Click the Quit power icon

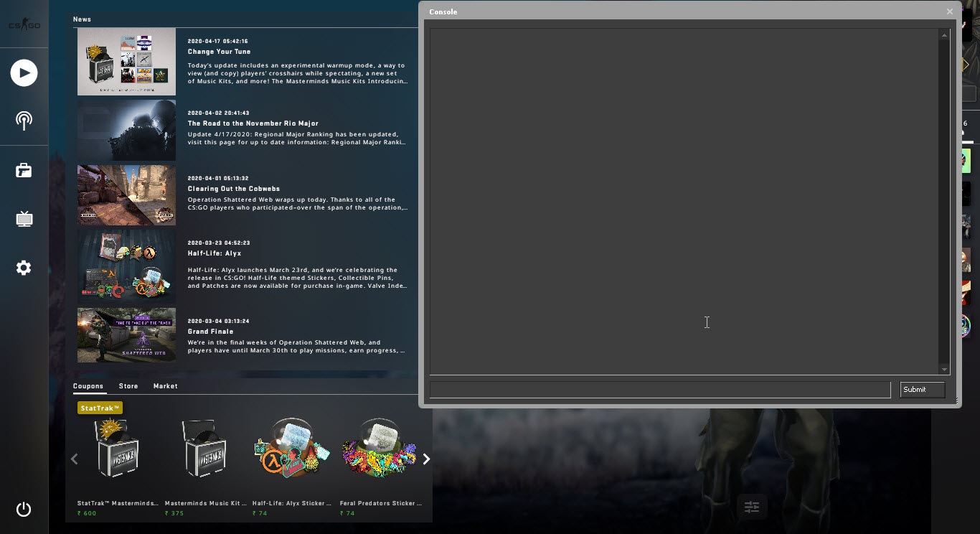click(24, 510)
